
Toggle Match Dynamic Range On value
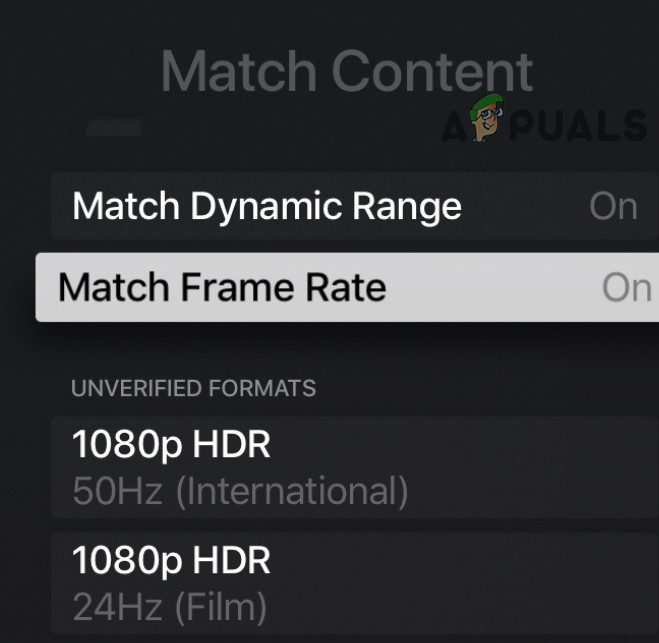click(613, 206)
